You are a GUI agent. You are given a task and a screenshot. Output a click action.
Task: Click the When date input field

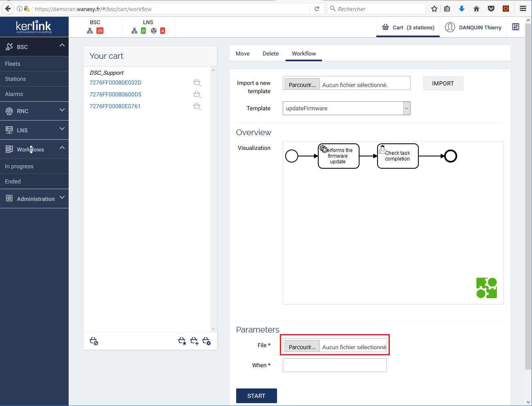(335, 365)
